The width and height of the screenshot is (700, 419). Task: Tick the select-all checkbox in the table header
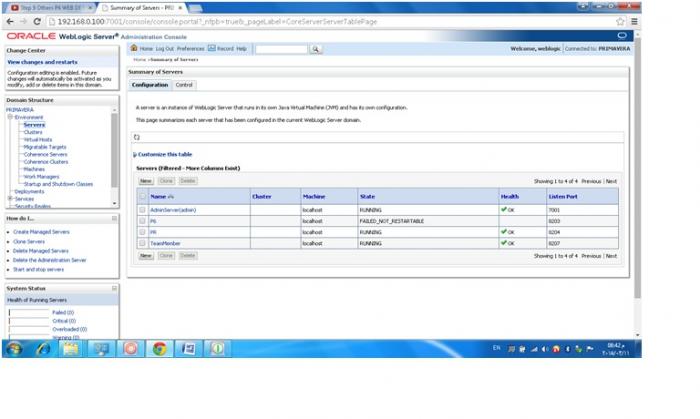(x=142, y=196)
